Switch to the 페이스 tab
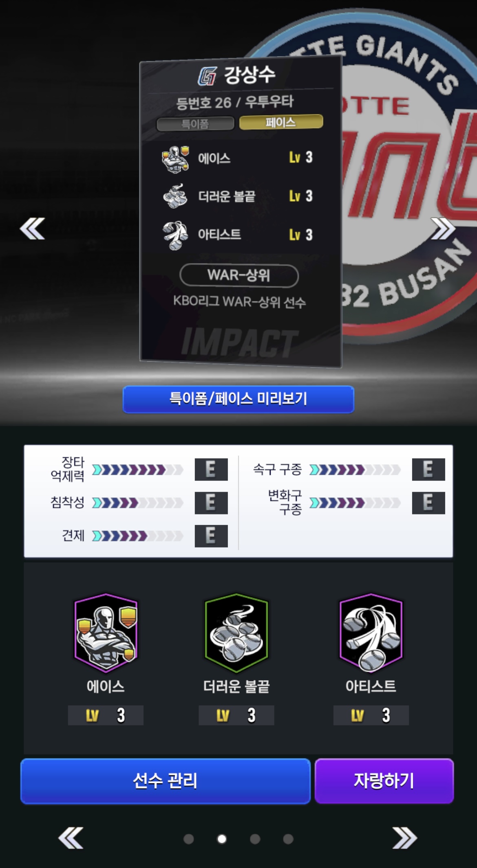Image resolution: width=477 pixels, height=868 pixels. pyautogui.click(x=281, y=122)
